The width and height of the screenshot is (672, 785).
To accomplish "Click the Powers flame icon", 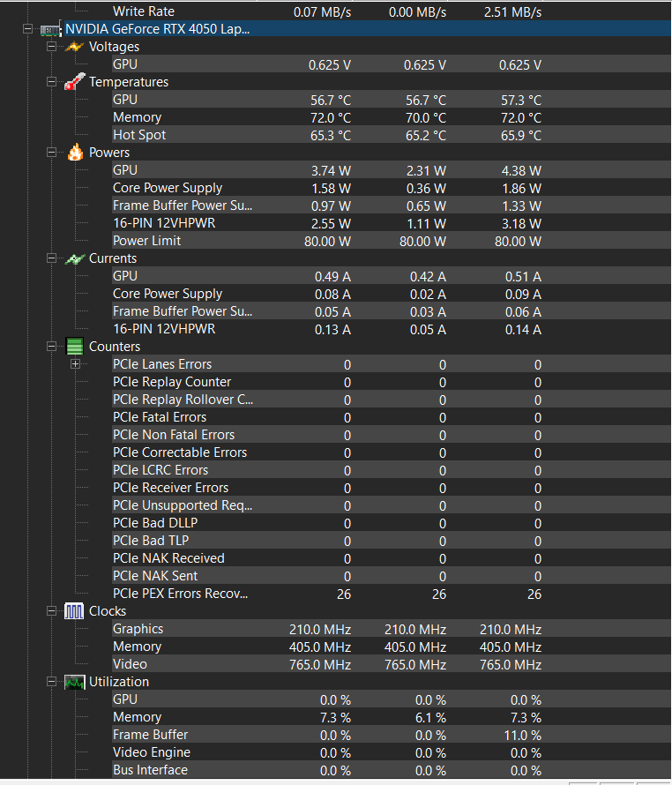I will click(75, 153).
